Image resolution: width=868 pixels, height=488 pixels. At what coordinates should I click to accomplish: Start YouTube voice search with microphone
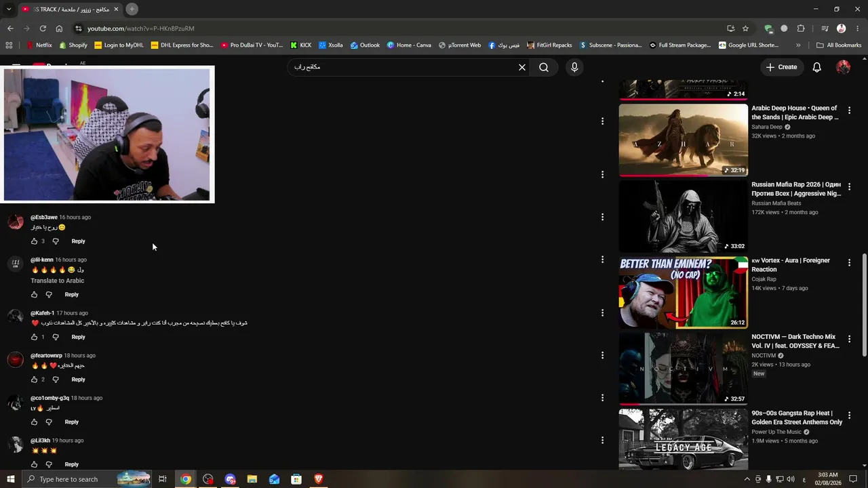tap(574, 67)
